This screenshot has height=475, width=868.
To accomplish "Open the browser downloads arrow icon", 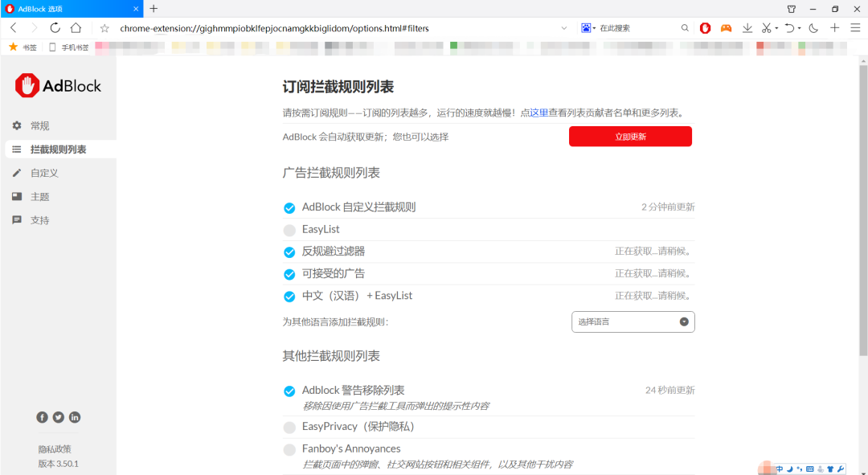I will (747, 27).
